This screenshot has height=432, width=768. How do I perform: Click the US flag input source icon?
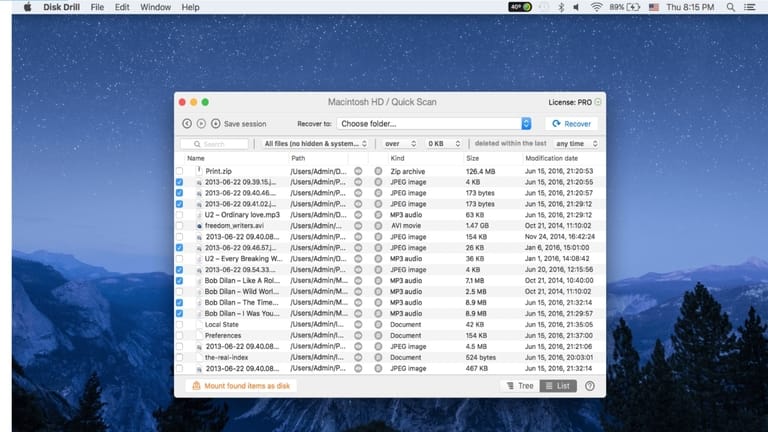click(653, 7)
